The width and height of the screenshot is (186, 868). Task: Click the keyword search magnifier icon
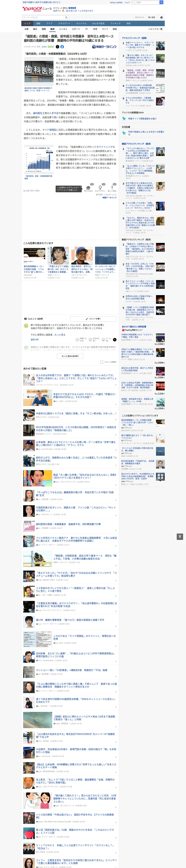tap(66, 18)
